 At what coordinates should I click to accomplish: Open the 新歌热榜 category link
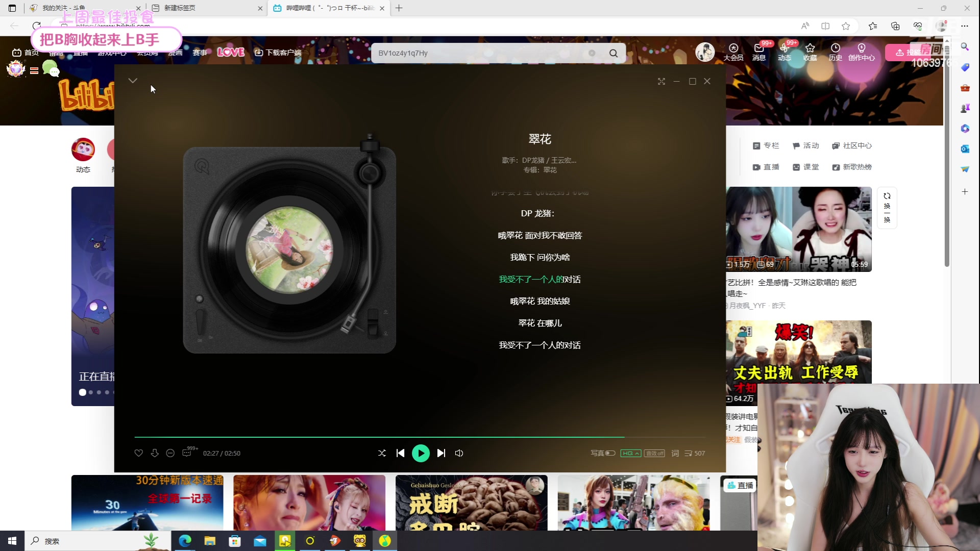[x=852, y=167]
